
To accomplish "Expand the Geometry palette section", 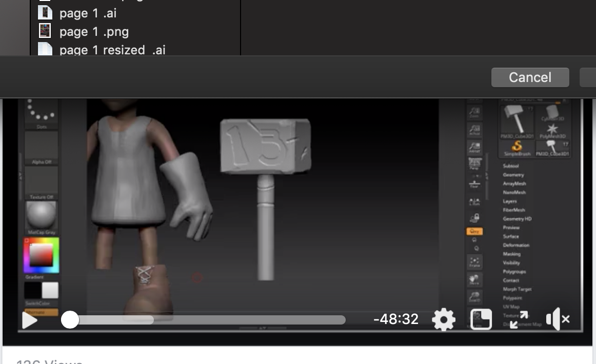I will point(513,175).
